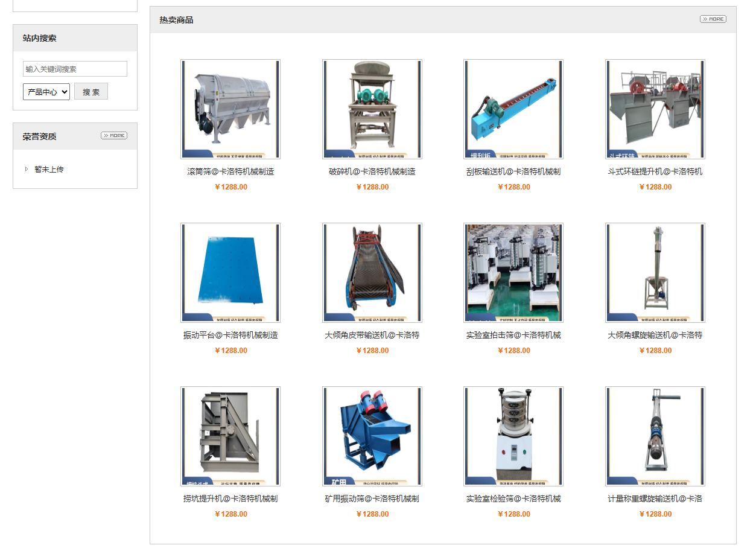Image resolution: width=756 pixels, height=551 pixels.
Task: Click MORE in the 荣誉资质 panel
Action: pos(113,136)
